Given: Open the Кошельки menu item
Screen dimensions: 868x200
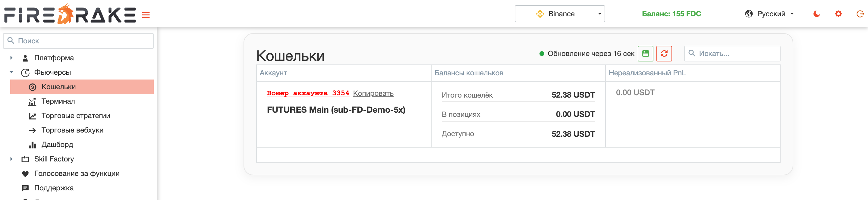Looking at the screenshot, I should click(82, 86).
